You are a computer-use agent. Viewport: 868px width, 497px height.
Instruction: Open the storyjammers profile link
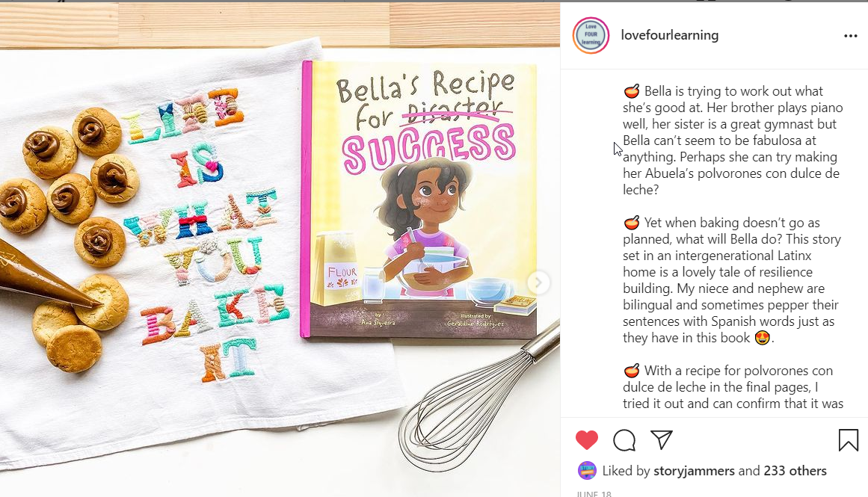tap(695, 470)
